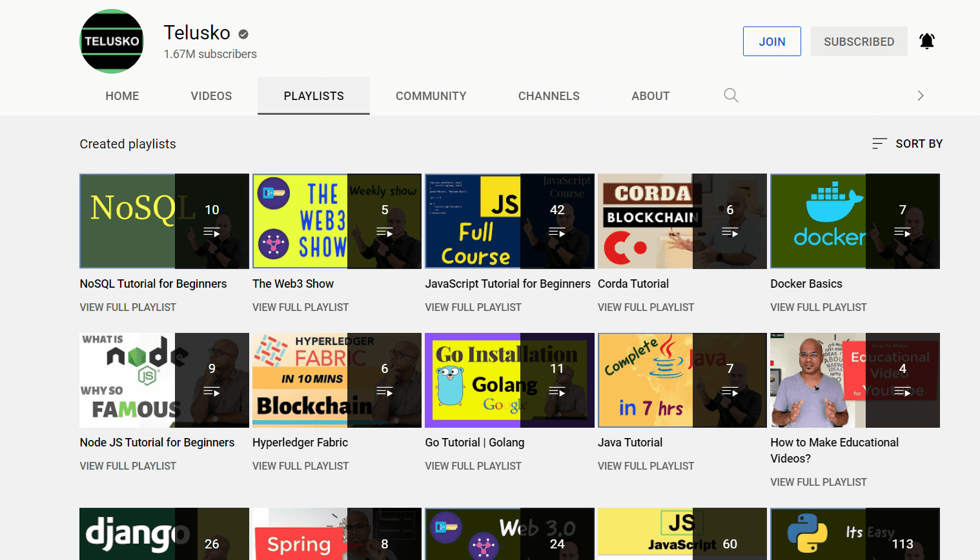Open How to Make Educational Videos title
This screenshot has width=980, height=560.
[835, 450]
